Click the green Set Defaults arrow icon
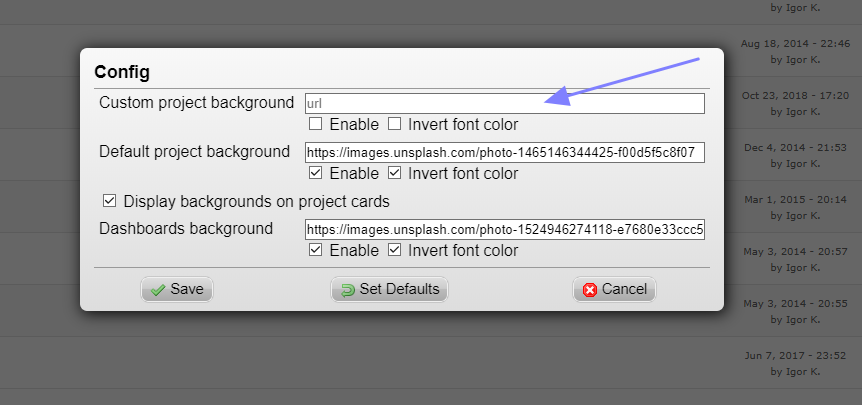The image size is (862, 405). coord(348,290)
